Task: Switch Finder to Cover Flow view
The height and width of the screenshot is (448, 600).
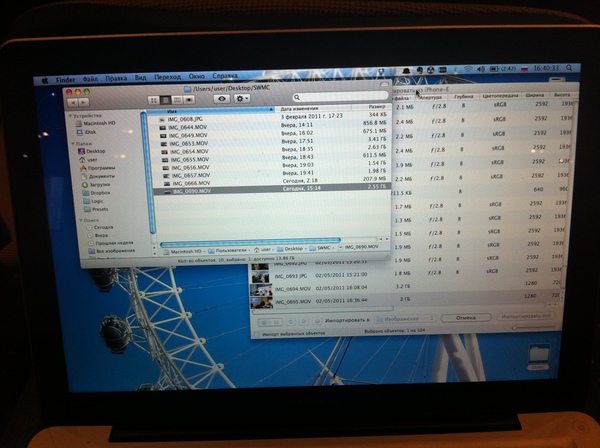Action: coord(189,100)
